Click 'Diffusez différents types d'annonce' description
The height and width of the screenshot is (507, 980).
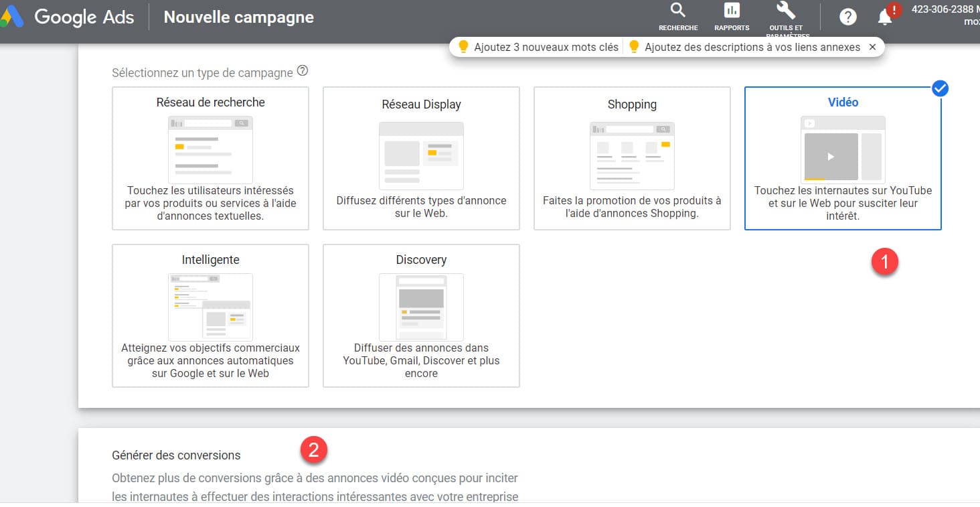(421, 207)
